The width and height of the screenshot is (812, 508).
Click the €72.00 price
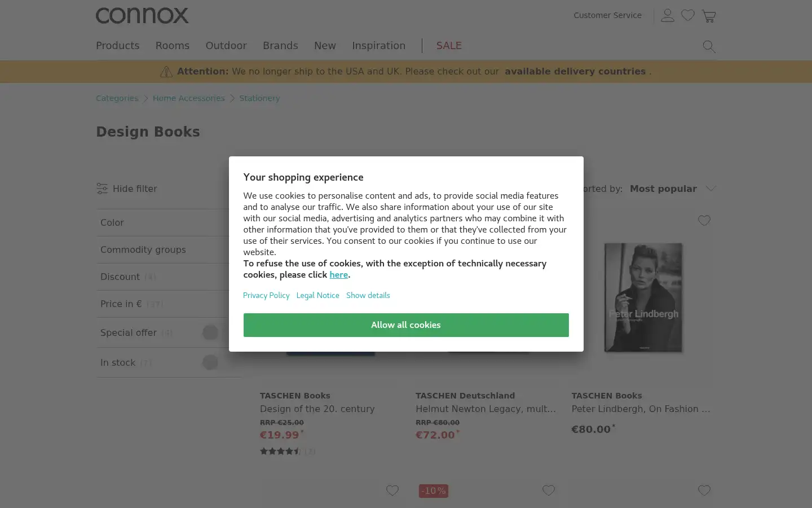pyautogui.click(x=435, y=435)
